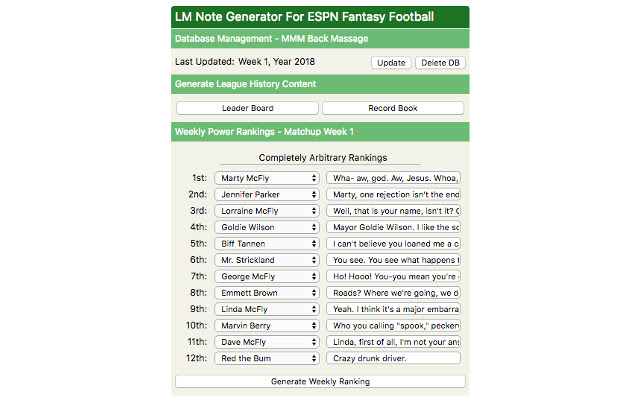Open the Leader Board
Image resolution: width=640 pixels, height=400 pixels.
point(247,108)
